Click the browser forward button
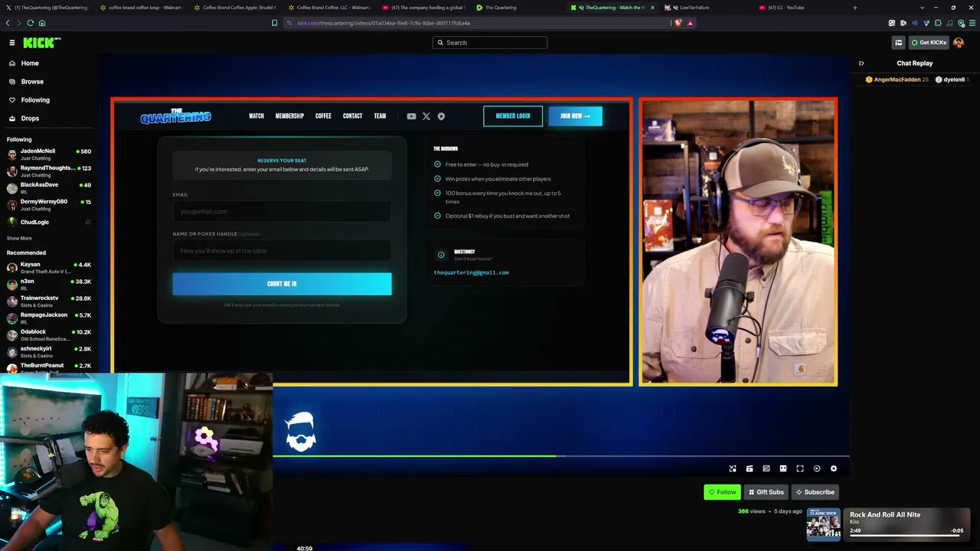This screenshot has height=551, width=980. (19, 23)
